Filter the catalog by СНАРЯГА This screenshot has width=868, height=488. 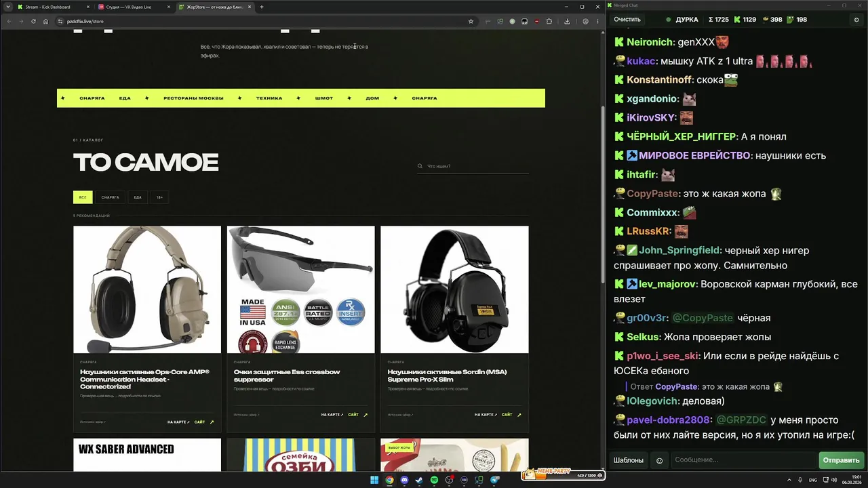pyautogui.click(x=110, y=197)
